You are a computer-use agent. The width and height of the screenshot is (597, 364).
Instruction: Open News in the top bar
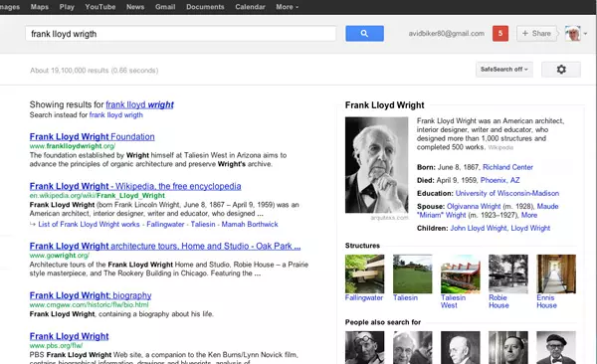tap(135, 7)
